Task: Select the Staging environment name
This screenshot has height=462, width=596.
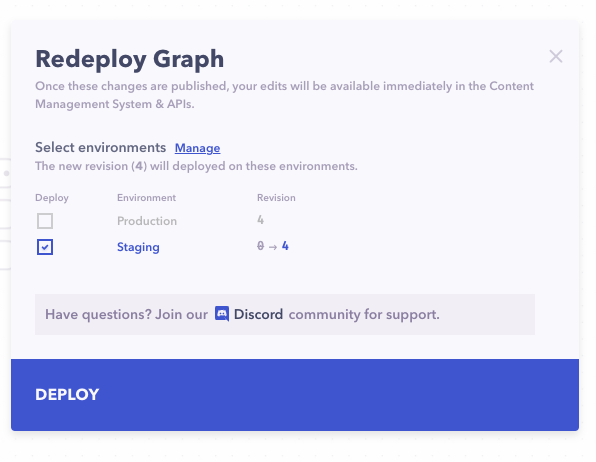Action: [x=138, y=247]
